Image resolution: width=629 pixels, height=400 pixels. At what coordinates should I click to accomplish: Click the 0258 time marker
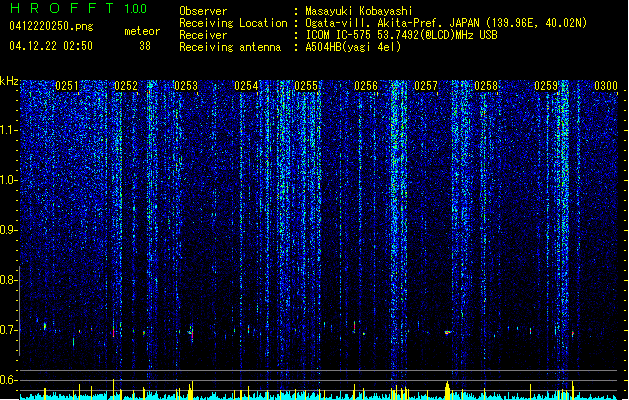pyautogui.click(x=486, y=85)
